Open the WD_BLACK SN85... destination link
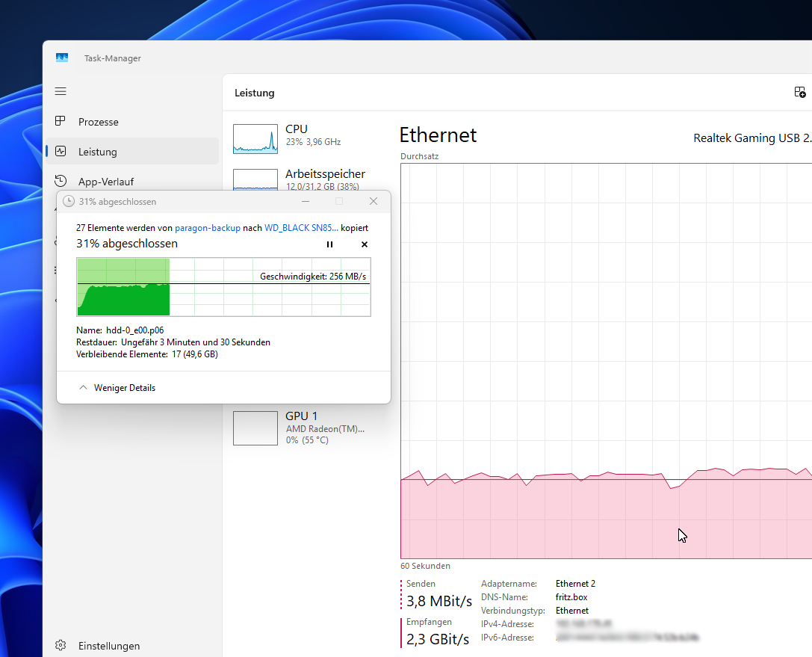Screen dimensions: 812x657 pyautogui.click(x=301, y=228)
